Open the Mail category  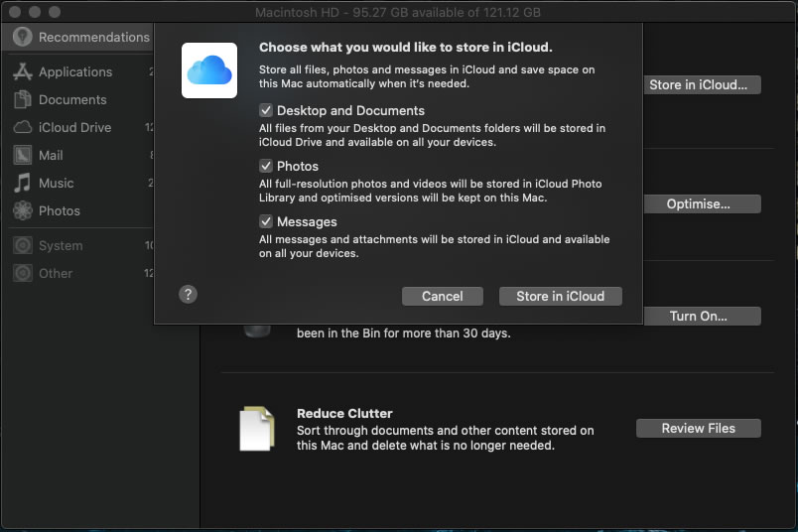(x=77, y=155)
